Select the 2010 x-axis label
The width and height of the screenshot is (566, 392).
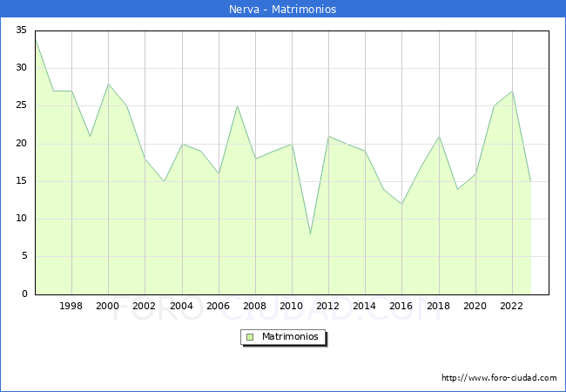[x=292, y=306]
